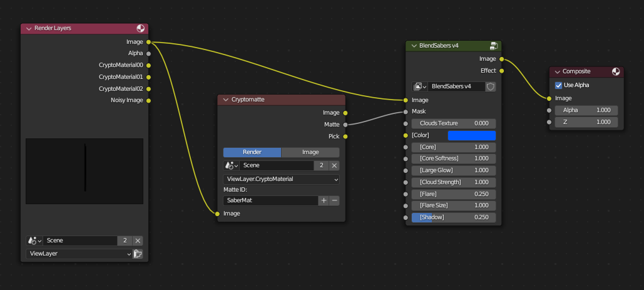Click the scene user count 2 in Render Layers

pos(125,241)
